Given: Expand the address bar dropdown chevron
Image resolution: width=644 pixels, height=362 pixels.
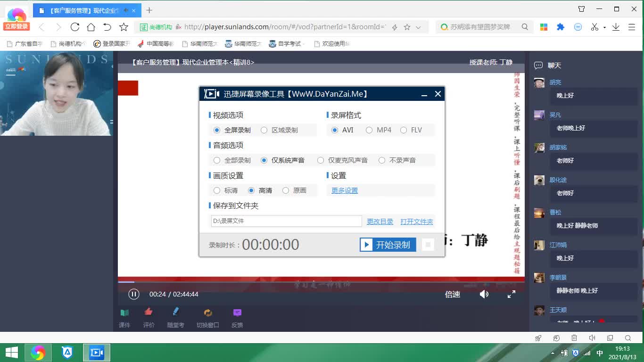Looking at the screenshot, I should [x=418, y=27].
